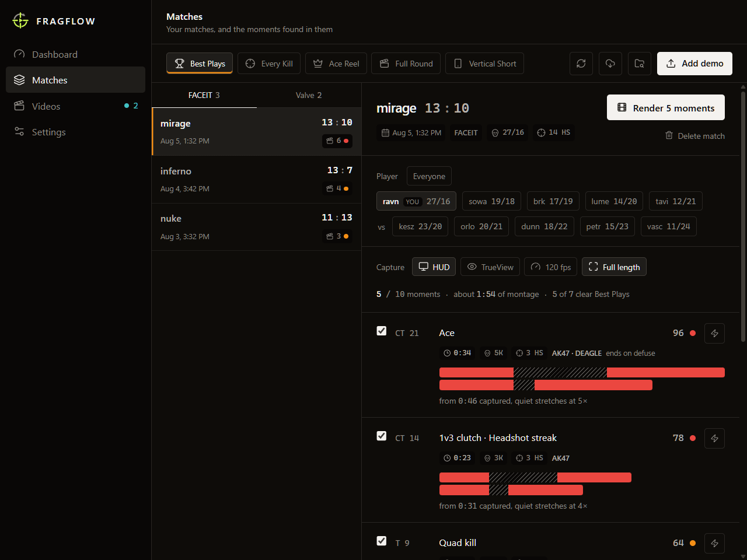Click the Ace score 96
747x560 pixels.
[x=678, y=333]
